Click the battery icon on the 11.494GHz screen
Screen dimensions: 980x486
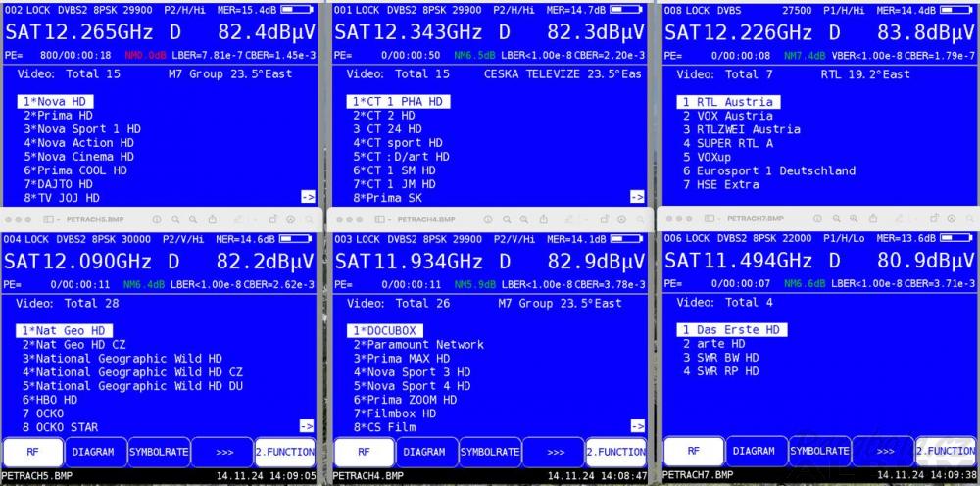point(955,238)
